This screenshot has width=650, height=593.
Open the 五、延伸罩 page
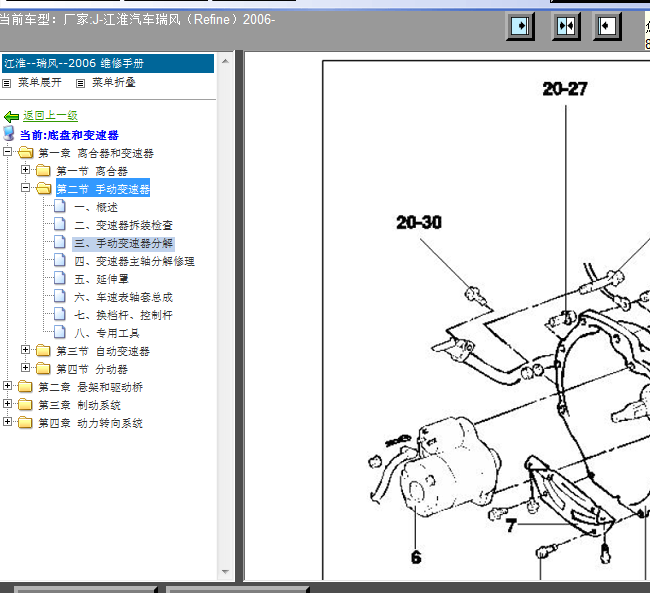click(102, 279)
